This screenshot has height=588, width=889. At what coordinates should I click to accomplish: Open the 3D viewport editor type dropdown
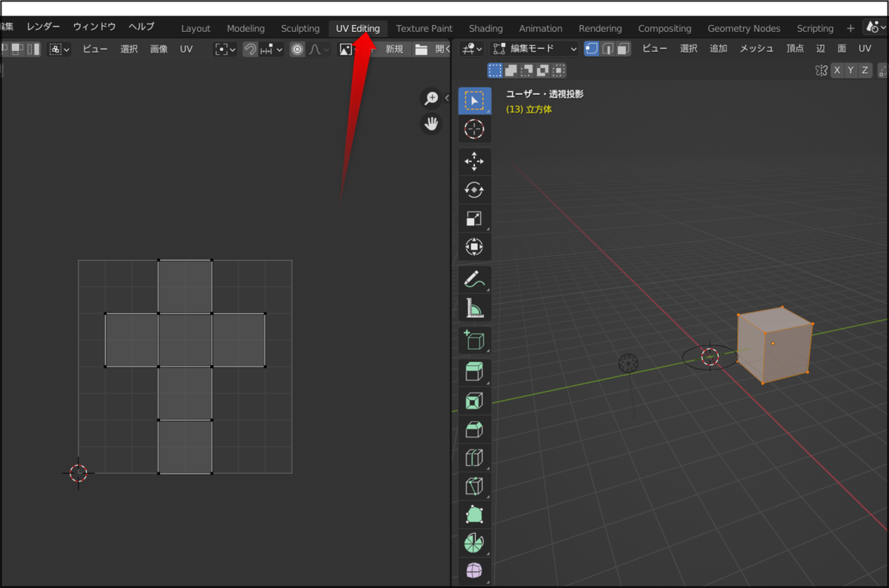(x=471, y=49)
